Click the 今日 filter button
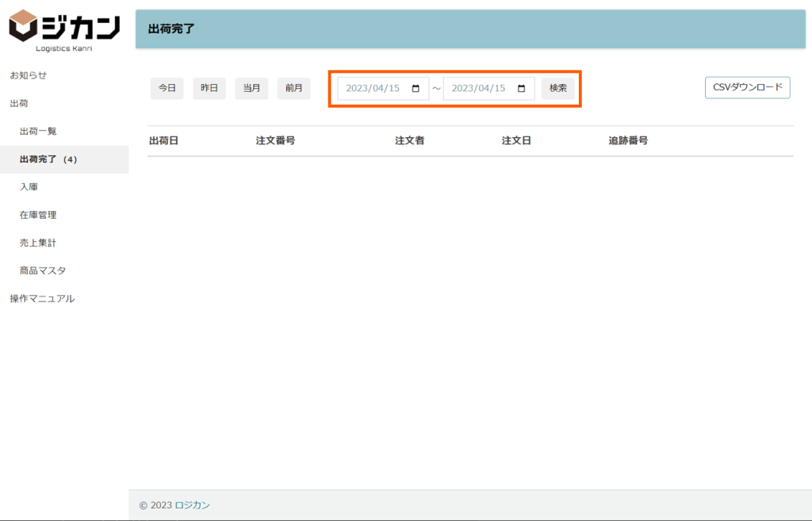The width and height of the screenshot is (812, 521). pyautogui.click(x=167, y=89)
